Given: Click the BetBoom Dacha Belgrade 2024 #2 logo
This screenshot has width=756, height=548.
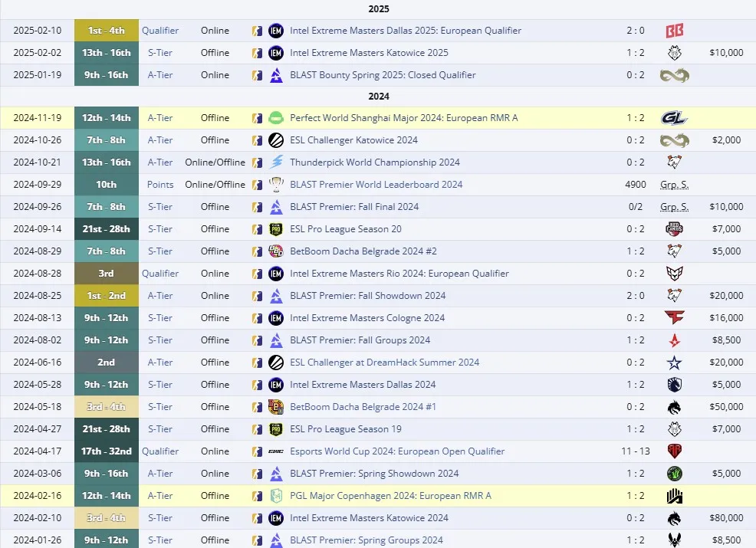Looking at the screenshot, I should click(276, 251).
